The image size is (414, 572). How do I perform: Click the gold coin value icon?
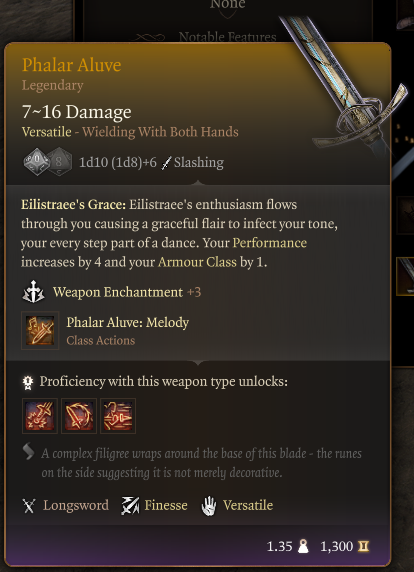[363, 546]
